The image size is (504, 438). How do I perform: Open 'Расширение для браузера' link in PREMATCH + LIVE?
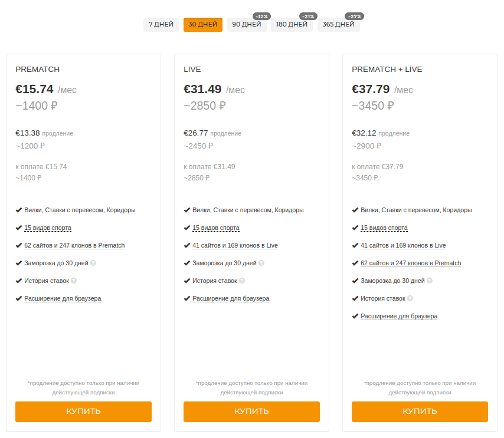pos(399,317)
